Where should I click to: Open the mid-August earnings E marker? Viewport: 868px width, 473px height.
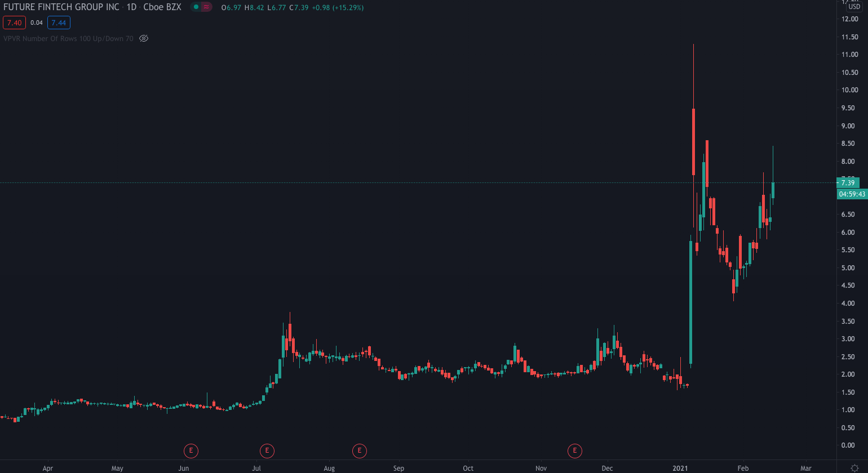coord(359,450)
